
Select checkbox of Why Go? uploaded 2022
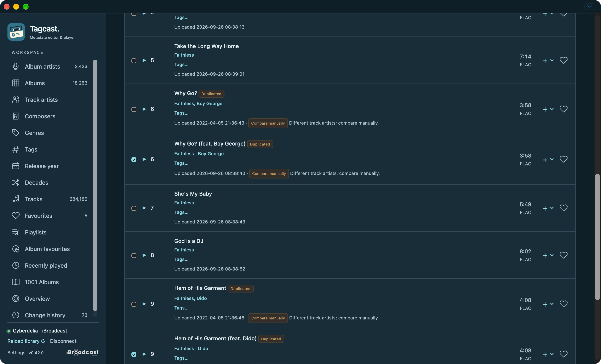134,109
